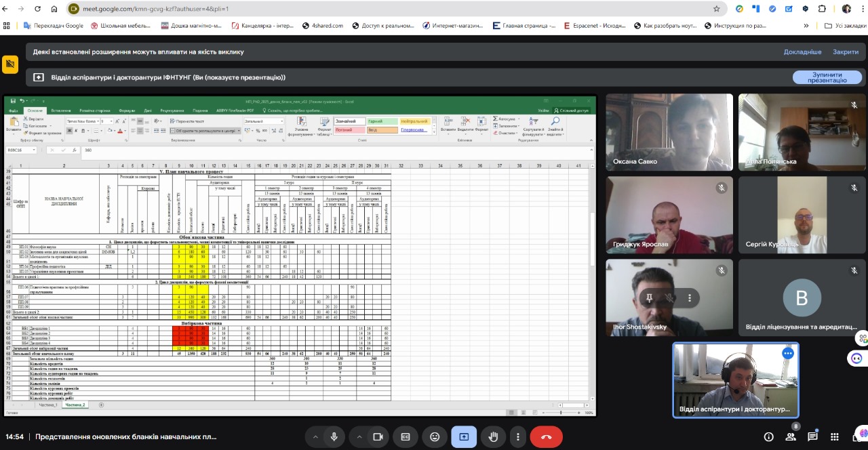
Task: Open more options on Ihor Shostakivsky's tile
Action: coord(690,298)
